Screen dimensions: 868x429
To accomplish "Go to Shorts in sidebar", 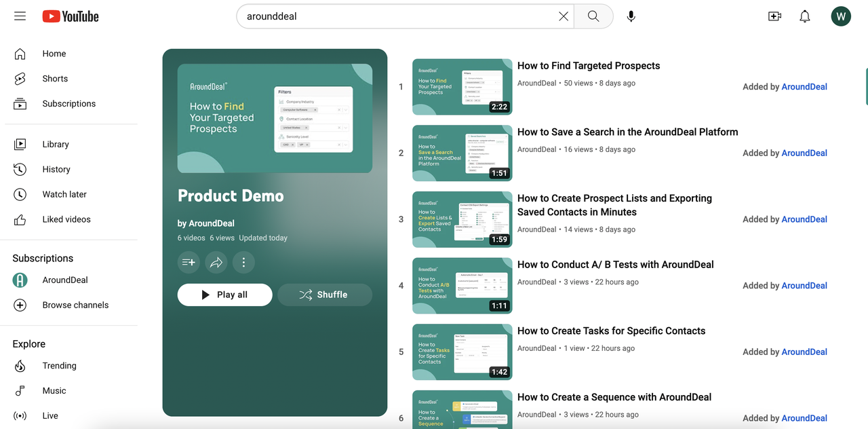I will tap(54, 79).
